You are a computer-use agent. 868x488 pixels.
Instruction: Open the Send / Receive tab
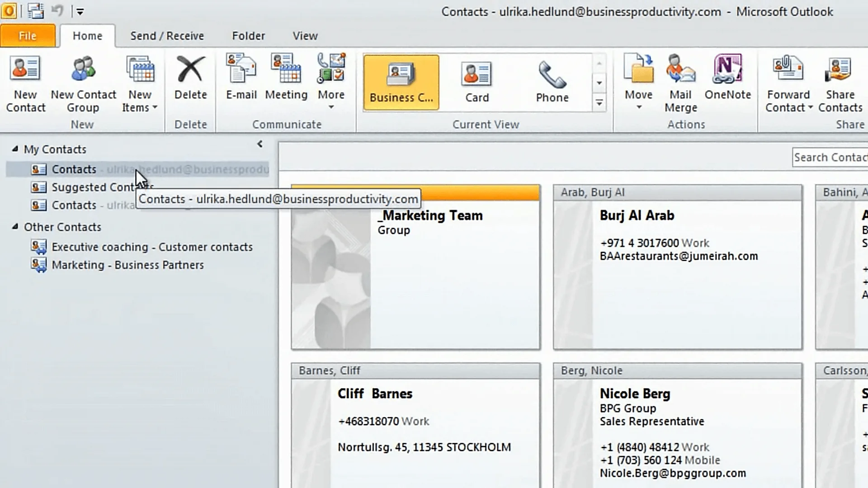167,36
